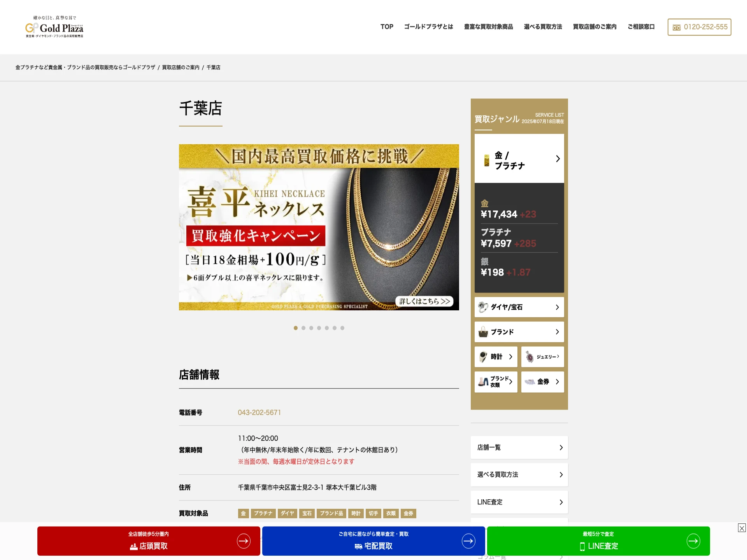The image size is (747, 560).
Task: Click the green LINE査定 button
Action: click(x=598, y=541)
